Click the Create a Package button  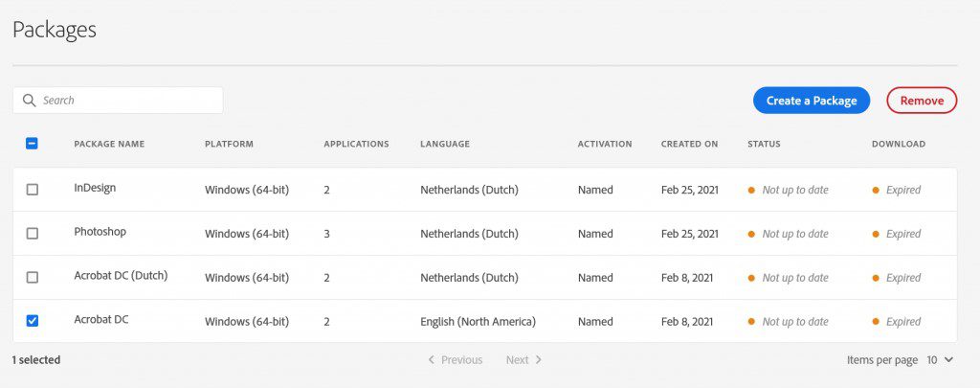(x=811, y=101)
